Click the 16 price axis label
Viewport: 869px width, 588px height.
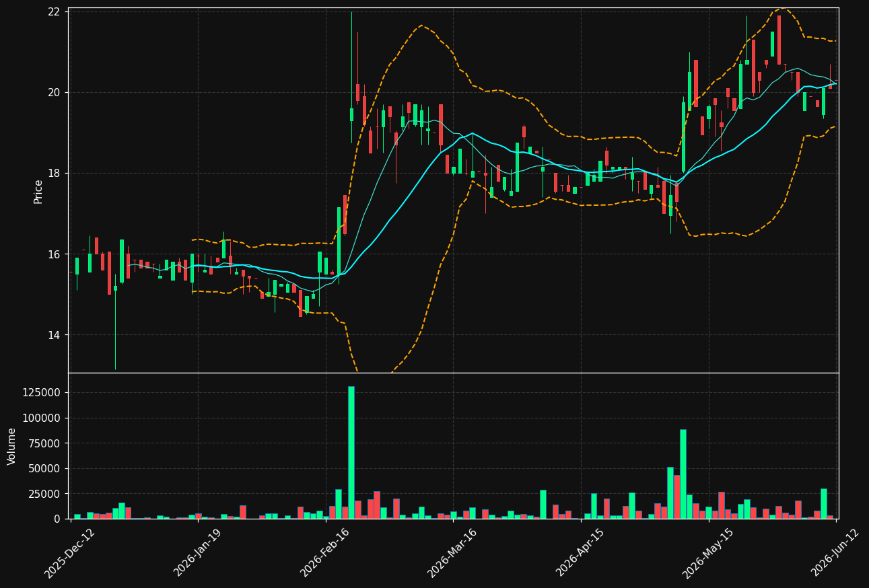point(54,254)
